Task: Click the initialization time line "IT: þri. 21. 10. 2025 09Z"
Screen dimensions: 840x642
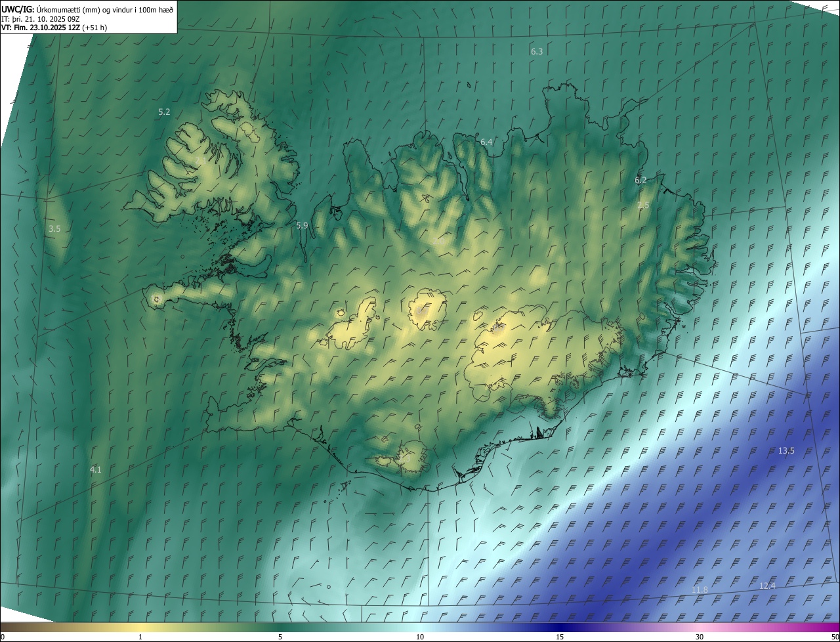Action: (41, 18)
